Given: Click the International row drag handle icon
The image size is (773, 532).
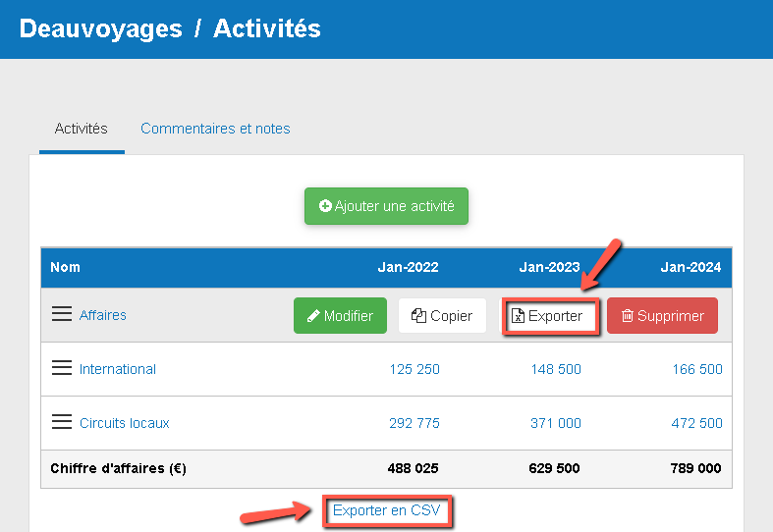Looking at the screenshot, I should click(62, 367).
